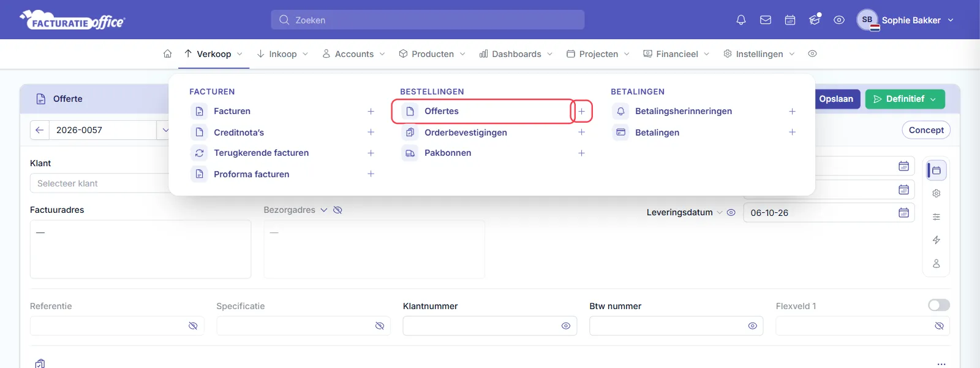
Task: Expand the Producten menu
Action: coord(432,54)
